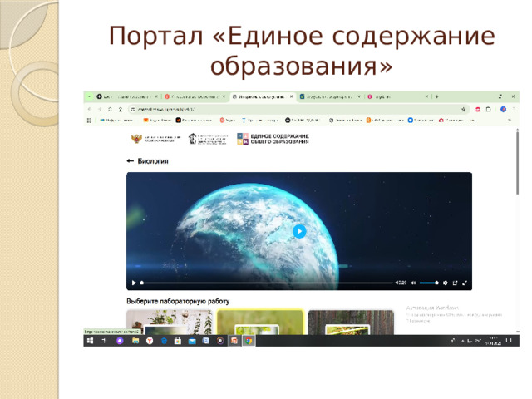532x399 pixels.
Task: Switch to the fifth browser tab
Action: 397,96
